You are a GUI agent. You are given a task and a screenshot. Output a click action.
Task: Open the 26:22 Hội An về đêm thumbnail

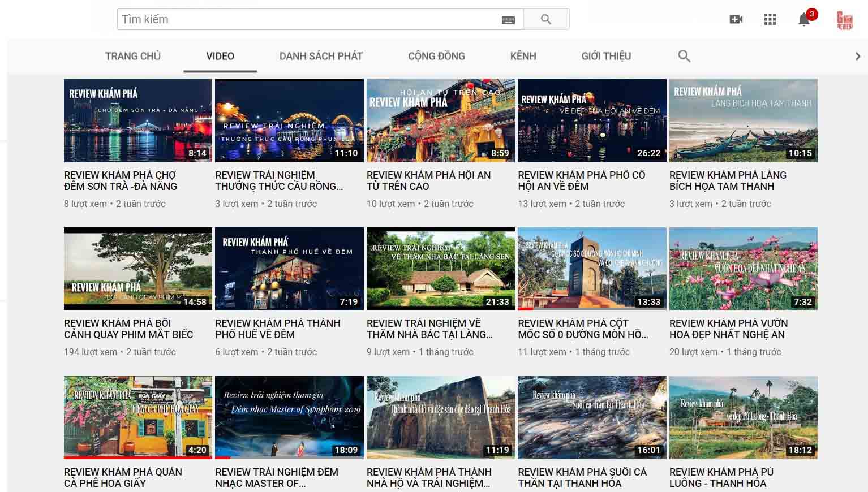click(592, 120)
